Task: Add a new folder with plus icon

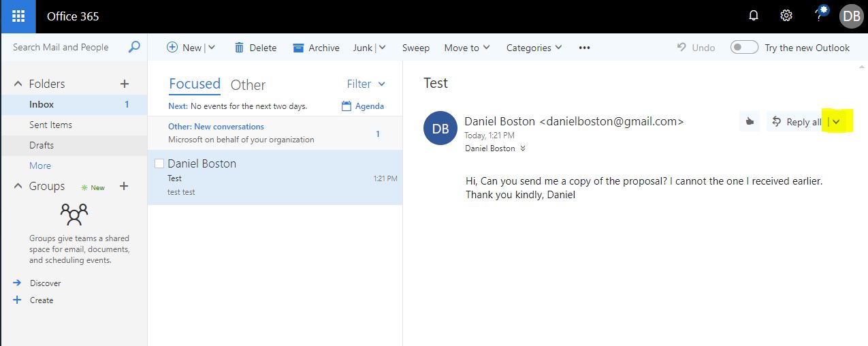Action: pos(124,84)
